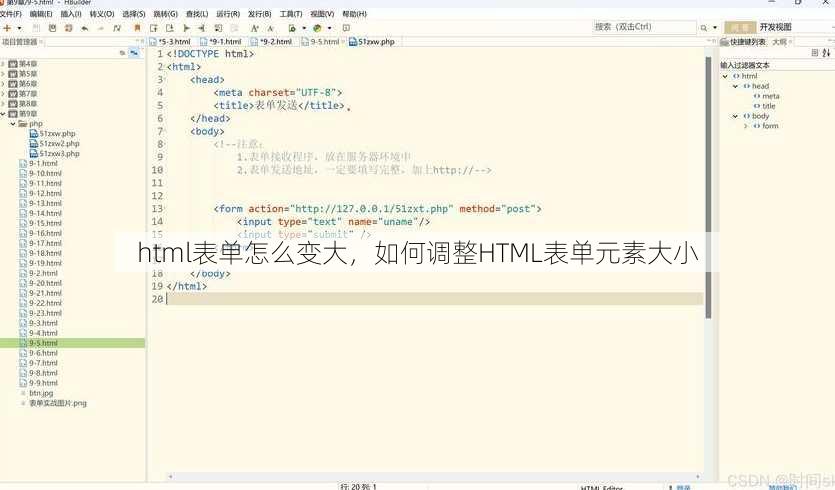This screenshot has height=490, width=835.
Task: Click the outline sort icon
Action: 826,53
